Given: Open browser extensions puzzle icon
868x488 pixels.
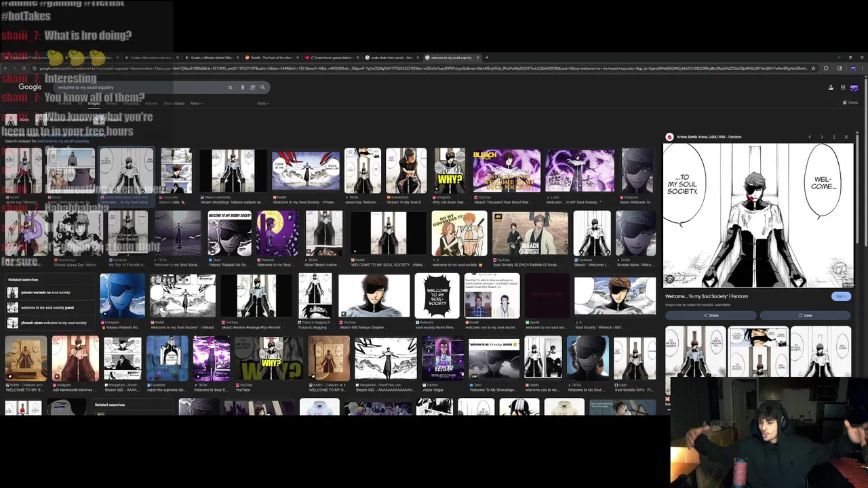Looking at the screenshot, I should point(826,68).
